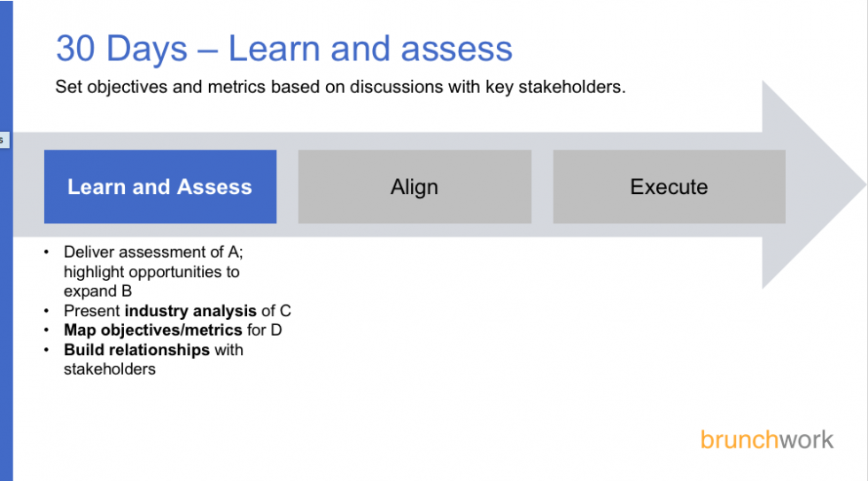Click the small tab at the left edge
Viewport: 868px width, 481px height.
click(x=4, y=140)
